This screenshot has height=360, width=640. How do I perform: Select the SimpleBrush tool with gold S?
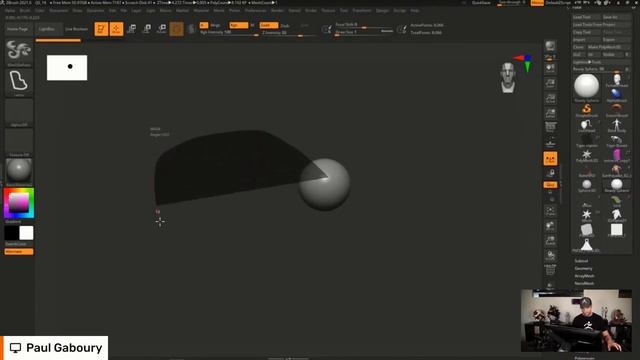pos(587,109)
